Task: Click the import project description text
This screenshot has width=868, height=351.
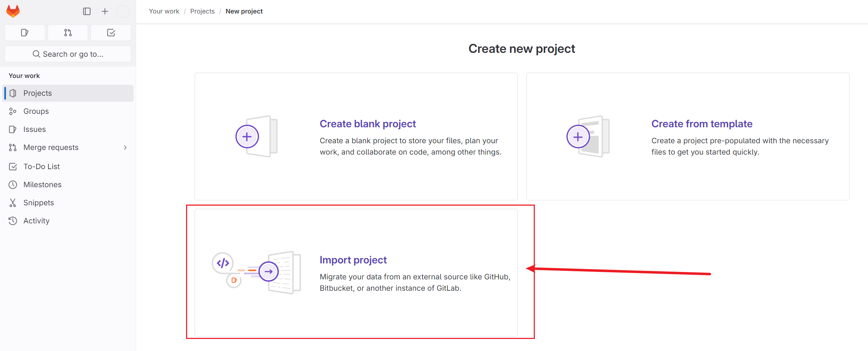Action: pyautogui.click(x=415, y=283)
